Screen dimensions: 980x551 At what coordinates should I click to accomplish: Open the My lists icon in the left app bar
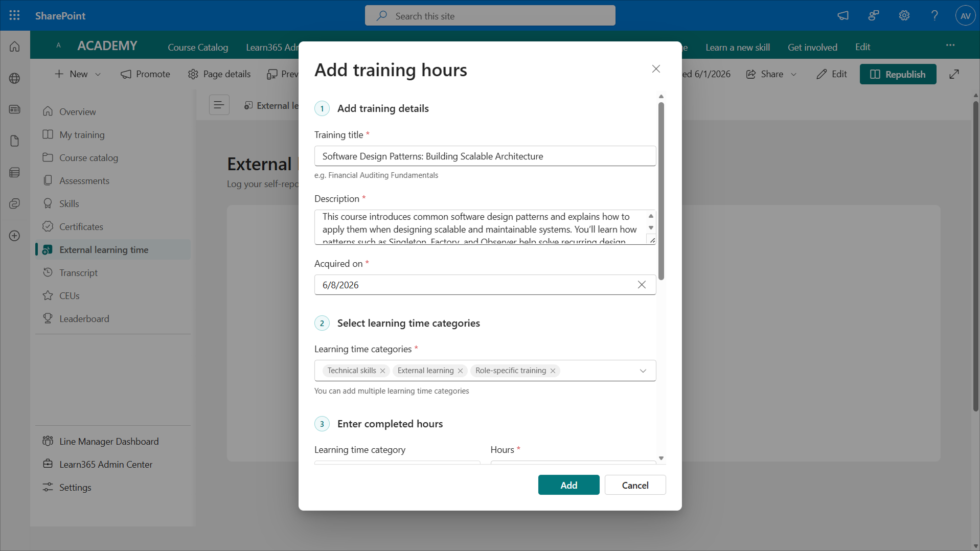(x=14, y=173)
